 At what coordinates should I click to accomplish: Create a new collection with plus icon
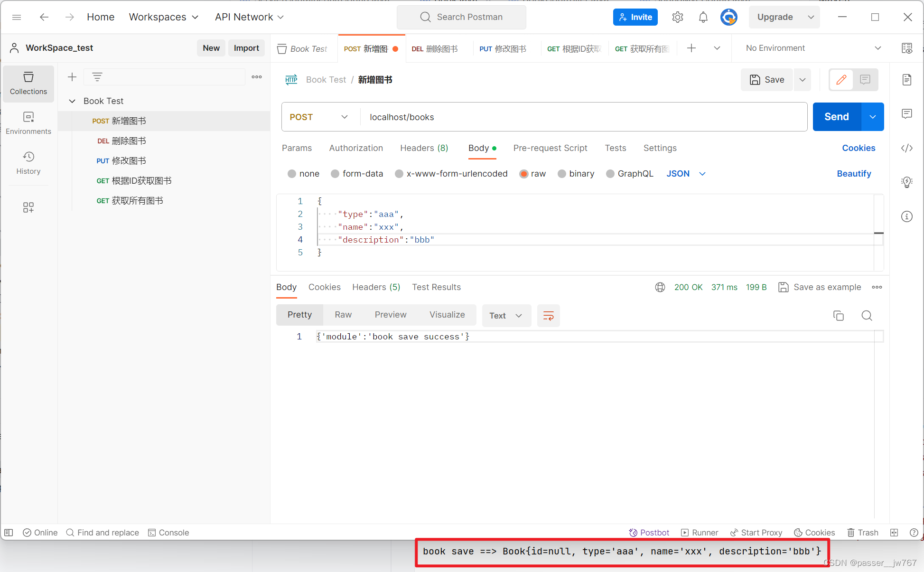tap(72, 77)
